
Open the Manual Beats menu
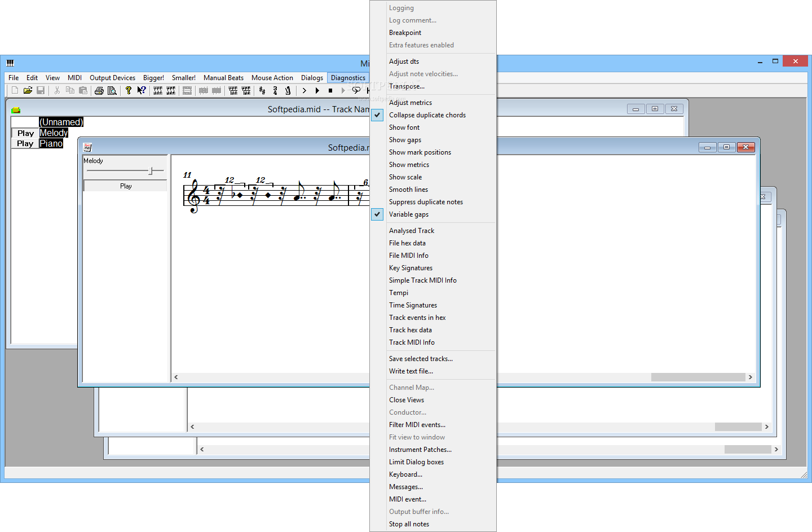click(223, 78)
